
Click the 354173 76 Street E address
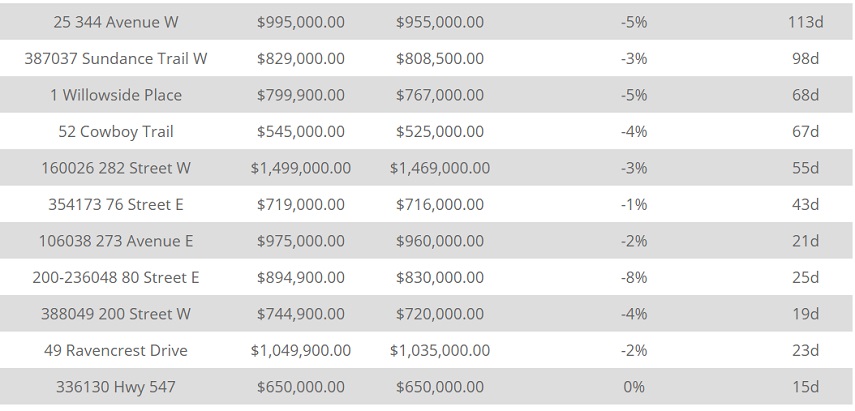point(116,204)
